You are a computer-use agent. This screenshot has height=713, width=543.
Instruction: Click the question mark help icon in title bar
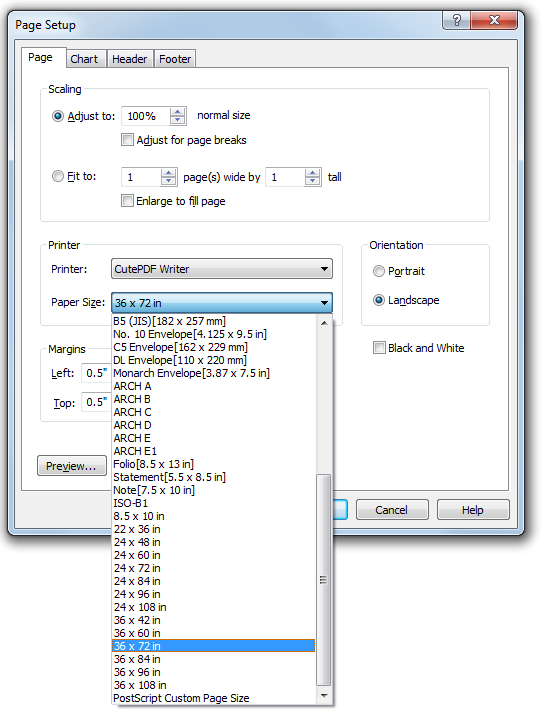(457, 20)
